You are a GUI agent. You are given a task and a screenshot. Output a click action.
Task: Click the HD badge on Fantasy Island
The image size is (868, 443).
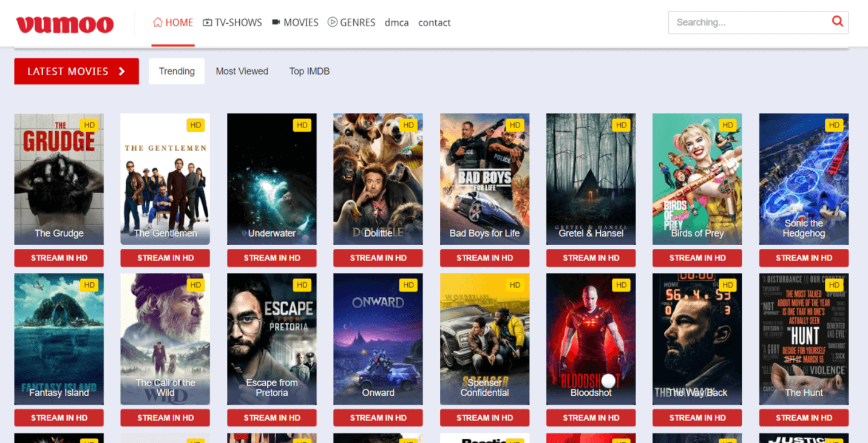point(89,285)
